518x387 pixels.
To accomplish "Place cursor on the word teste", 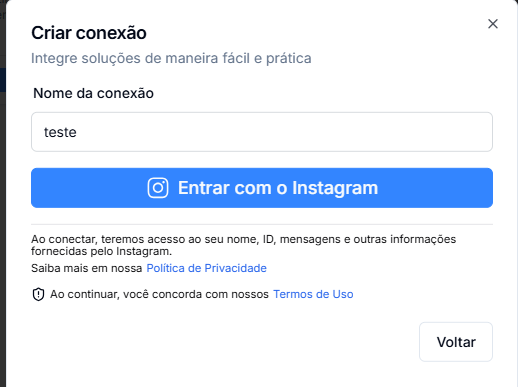I will tap(60, 132).
